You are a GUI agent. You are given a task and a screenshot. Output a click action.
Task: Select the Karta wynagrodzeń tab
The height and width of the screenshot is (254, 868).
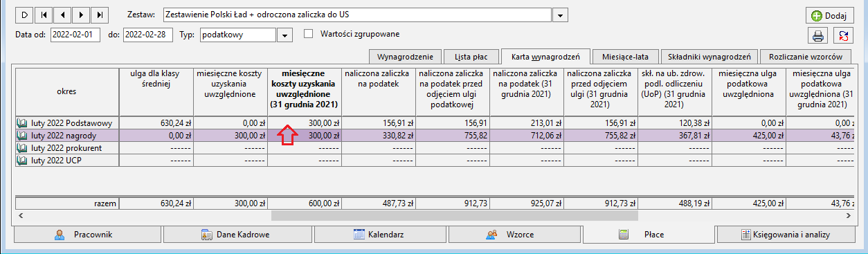point(546,56)
